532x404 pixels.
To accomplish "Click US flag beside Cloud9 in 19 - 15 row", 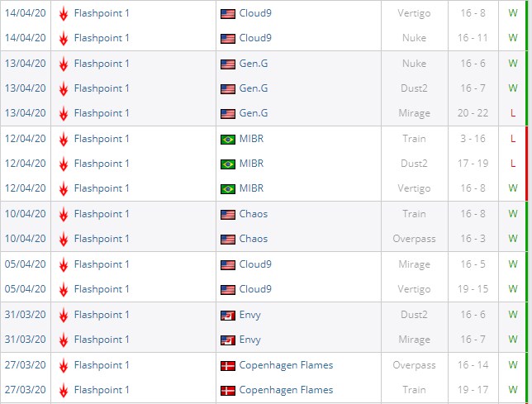I will (x=228, y=289).
